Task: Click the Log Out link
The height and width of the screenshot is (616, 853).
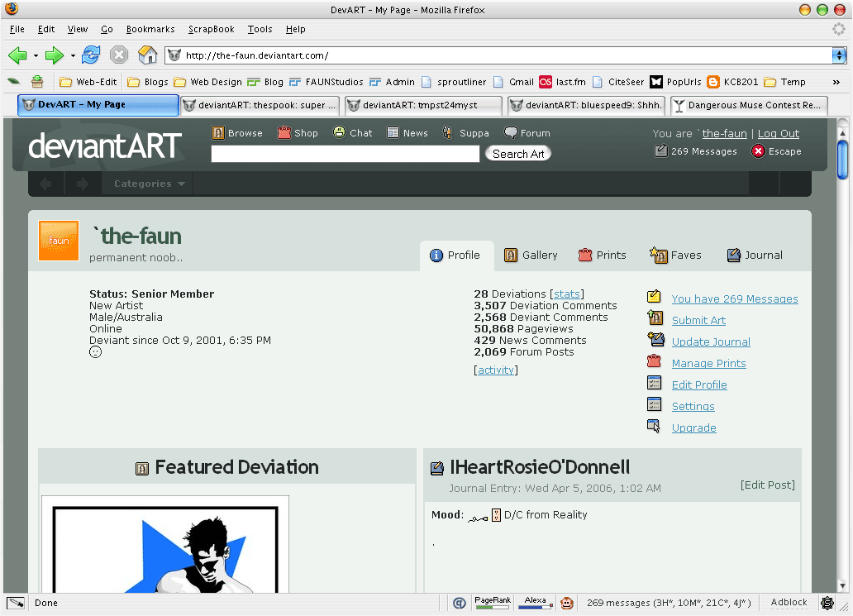Action: (779, 133)
